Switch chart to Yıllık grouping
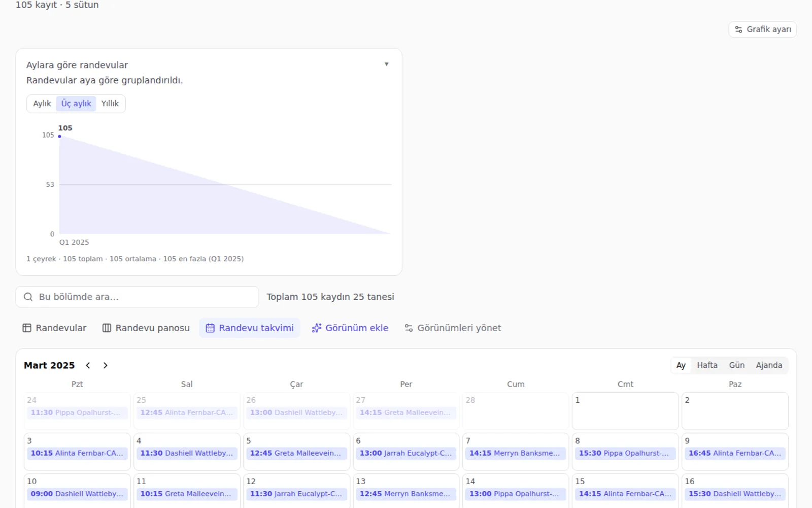The width and height of the screenshot is (812, 508). pyautogui.click(x=110, y=104)
